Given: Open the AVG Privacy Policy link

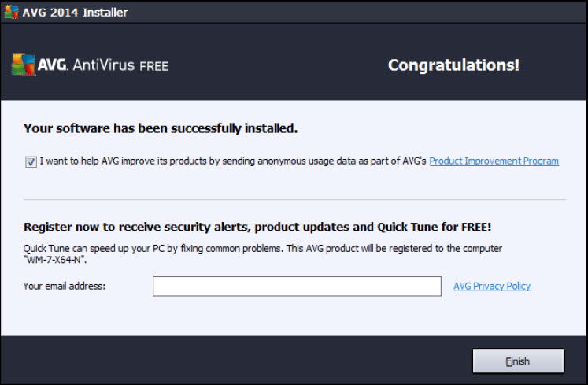Looking at the screenshot, I should (x=492, y=287).
